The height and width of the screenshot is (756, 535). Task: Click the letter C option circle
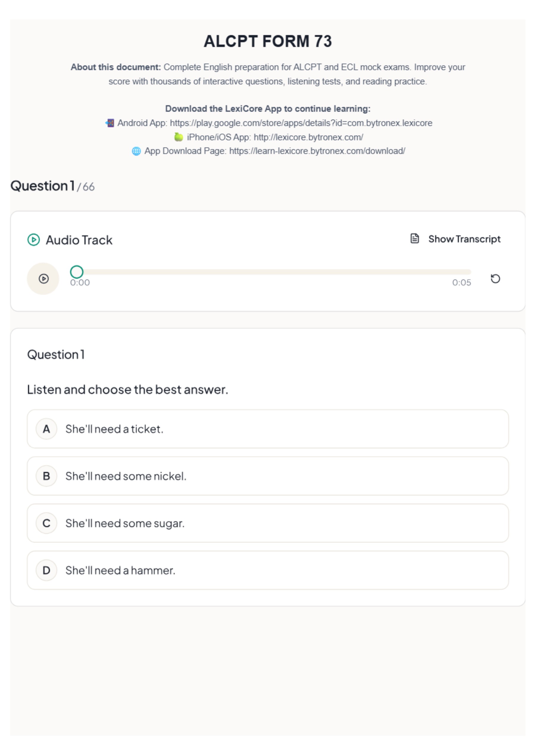click(46, 523)
